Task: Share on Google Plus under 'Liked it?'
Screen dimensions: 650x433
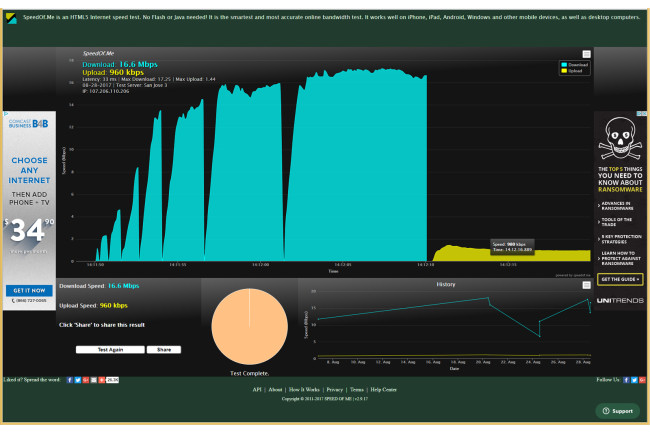Action: pyautogui.click(x=87, y=380)
